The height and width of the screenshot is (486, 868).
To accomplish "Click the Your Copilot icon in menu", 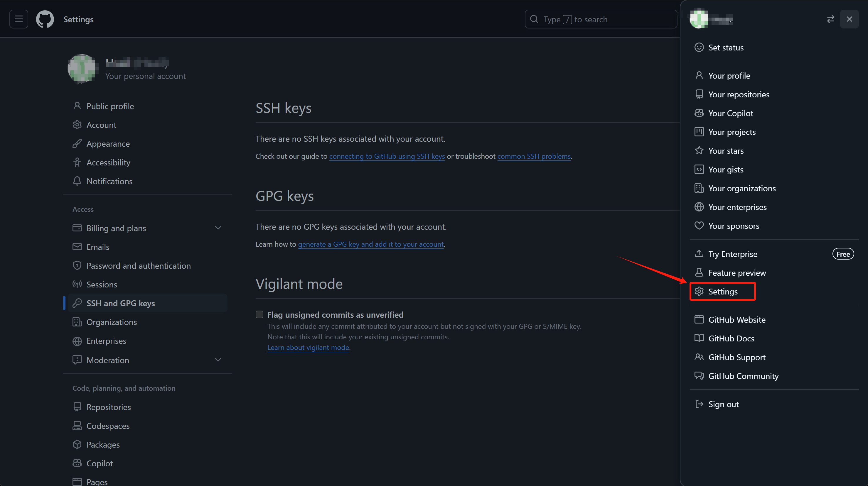I will tap(699, 113).
